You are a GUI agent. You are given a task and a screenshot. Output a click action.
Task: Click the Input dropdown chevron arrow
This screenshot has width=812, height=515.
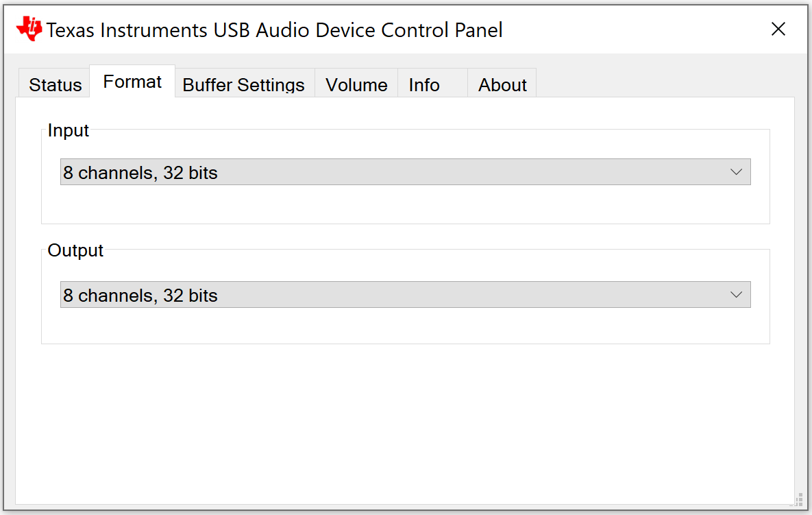coord(737,172)
